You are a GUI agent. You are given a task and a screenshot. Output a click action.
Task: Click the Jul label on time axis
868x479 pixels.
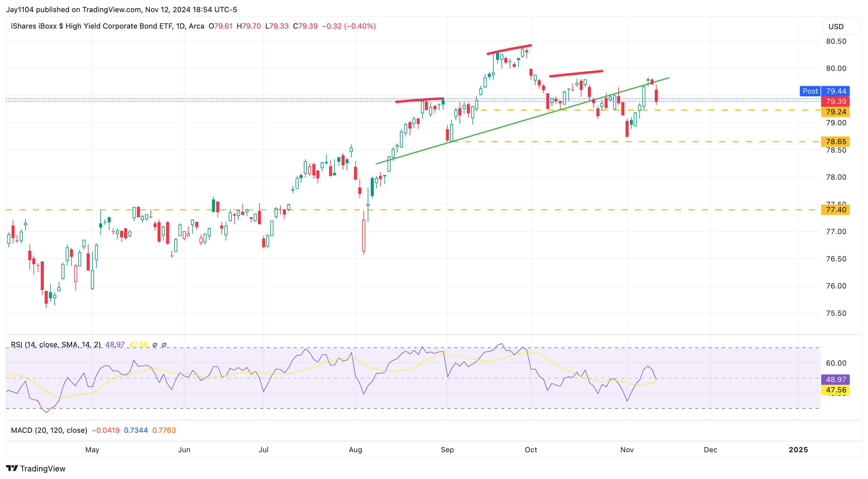(x=263, y=450)
